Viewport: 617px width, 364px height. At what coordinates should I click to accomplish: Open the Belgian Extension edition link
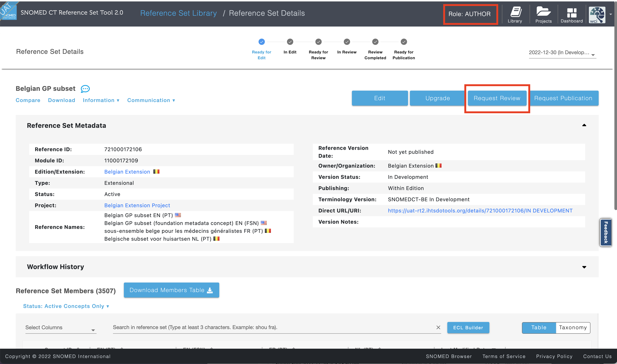[x=127, y=172]
